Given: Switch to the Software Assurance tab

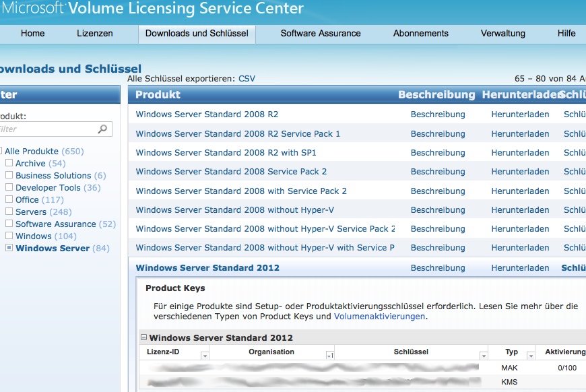Looking at the screenshot, I should 321,33.
